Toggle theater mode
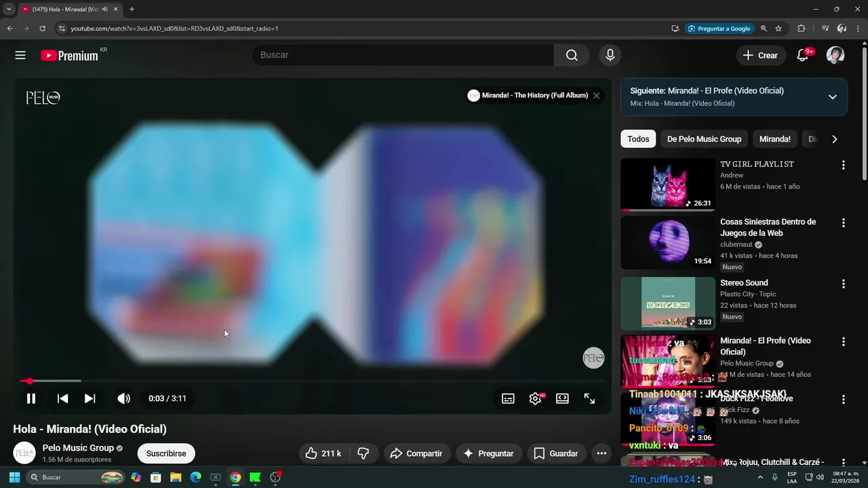Screen dimensions: 868x488 562,399
